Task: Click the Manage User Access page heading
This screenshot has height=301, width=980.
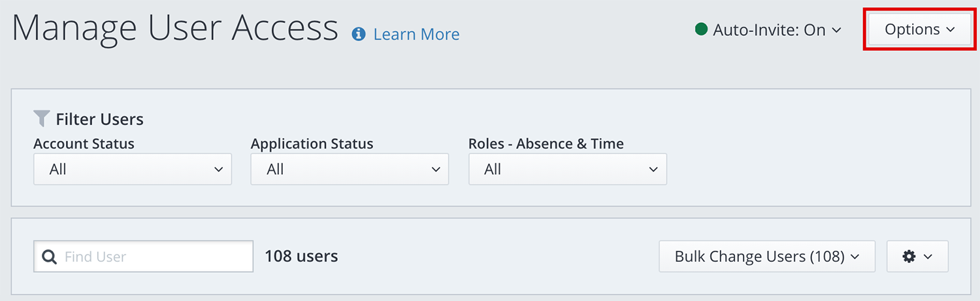Action: point(175,29)
